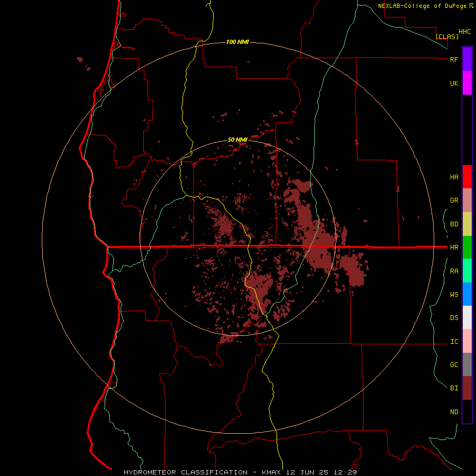The height and width of the screenshot is (476, 476).
Task: Click the UK legend label
Action: coord(454,83)
